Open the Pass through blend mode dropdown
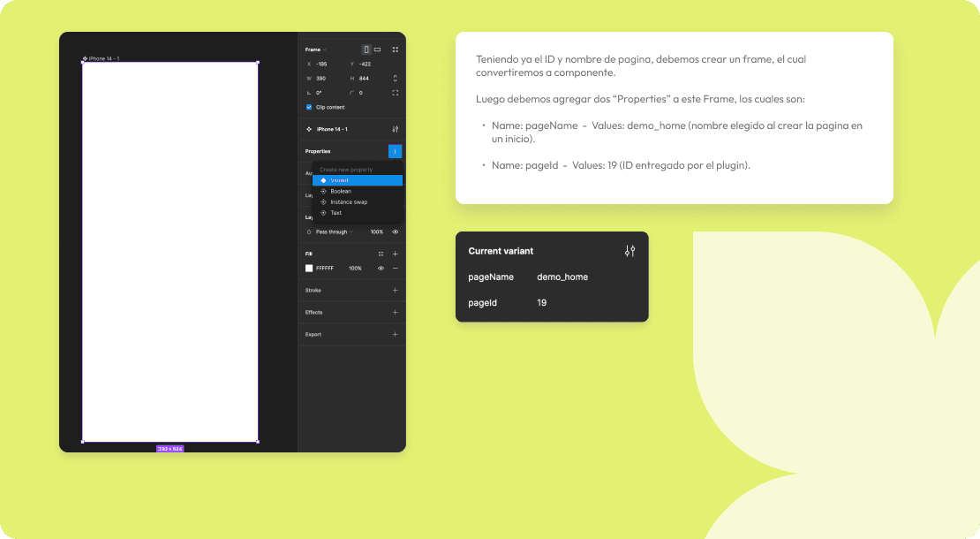The height and width of the screenshot is (539, 980). click(x=334, y=232)
